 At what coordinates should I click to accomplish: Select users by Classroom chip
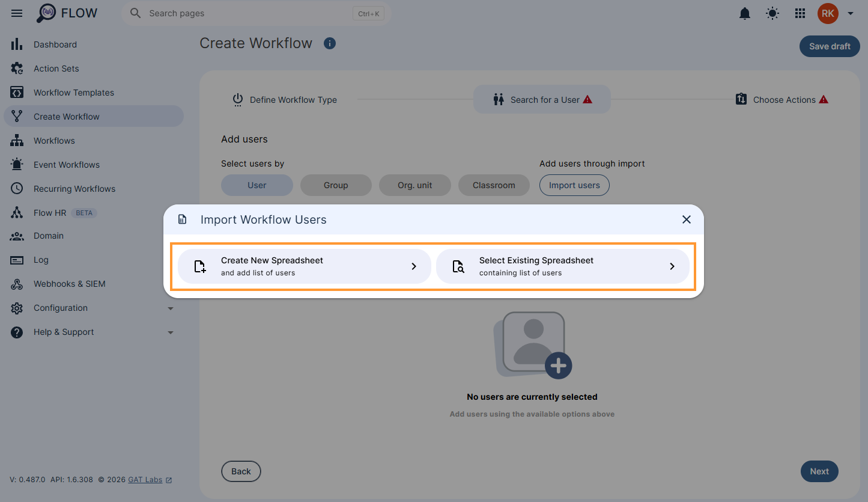[494, 185]
